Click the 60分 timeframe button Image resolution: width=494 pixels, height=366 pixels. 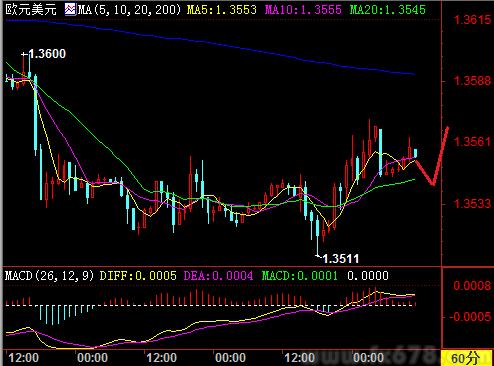click(465, 358)
